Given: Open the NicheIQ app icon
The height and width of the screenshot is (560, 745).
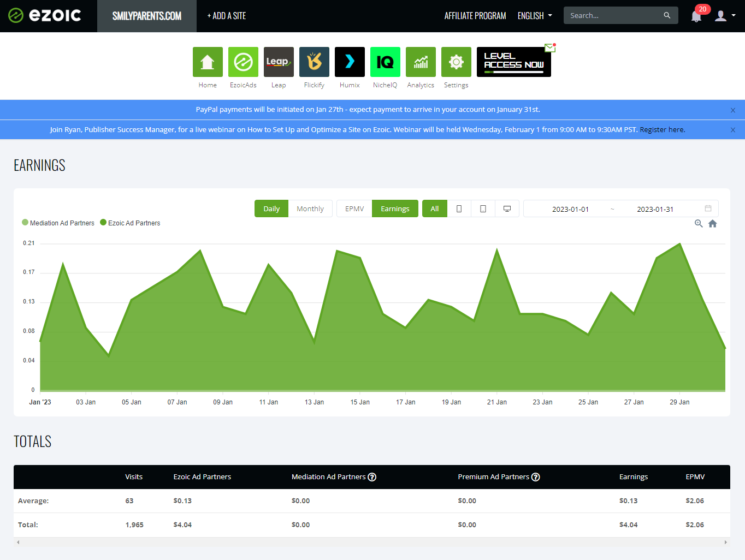Looking at the screenshot, I should point(385,62).
